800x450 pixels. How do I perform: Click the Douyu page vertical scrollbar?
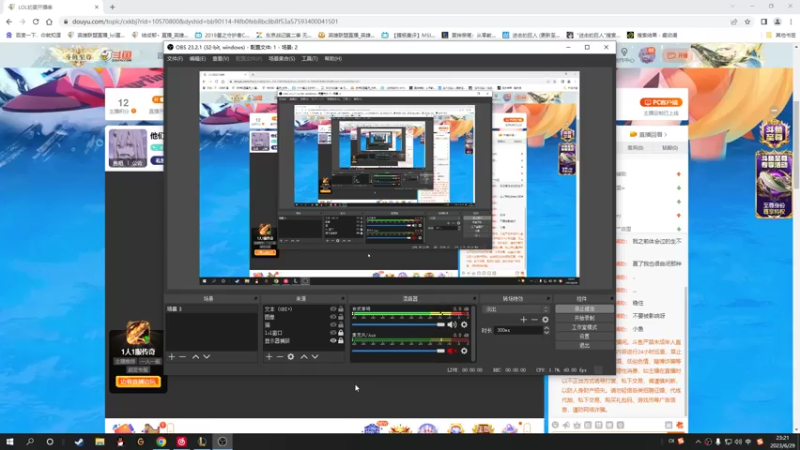796,144
